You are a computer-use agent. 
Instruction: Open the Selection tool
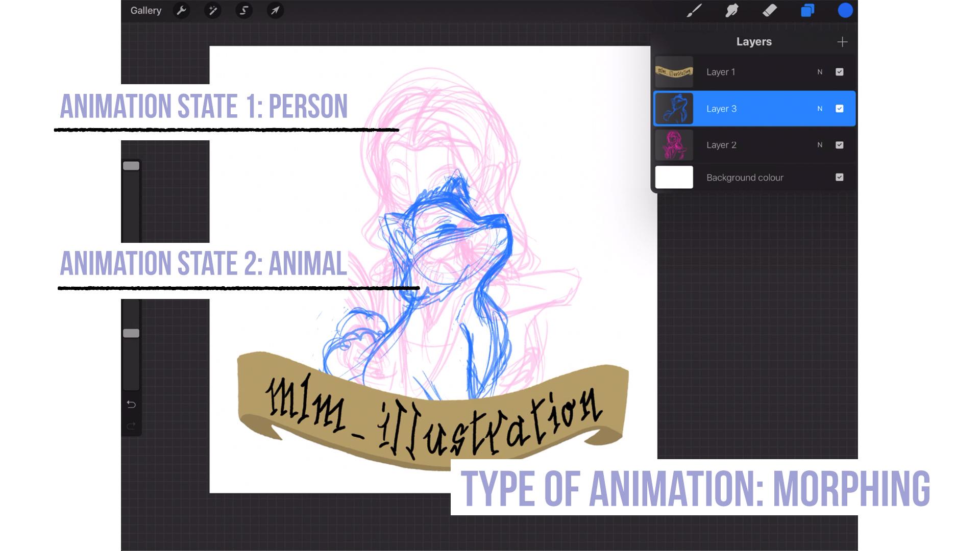[243, 10]
